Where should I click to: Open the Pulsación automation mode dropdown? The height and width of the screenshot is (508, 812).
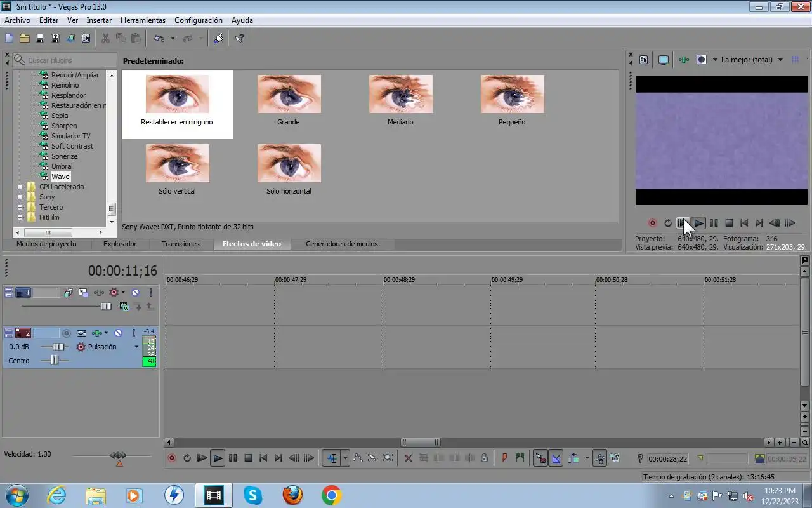click(136, 347)
